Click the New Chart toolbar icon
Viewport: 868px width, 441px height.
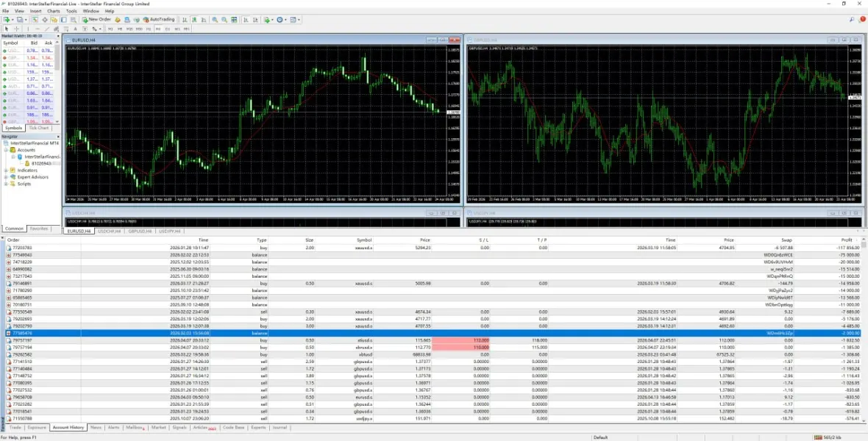(x=7, y=19)
